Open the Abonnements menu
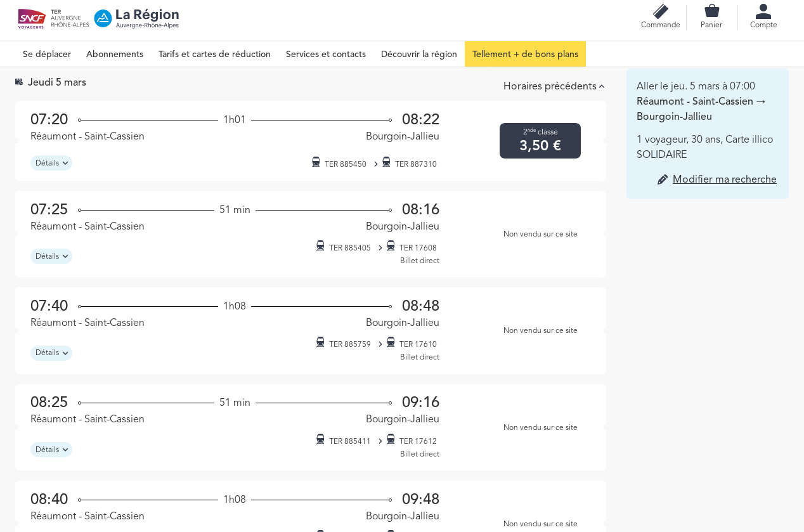The width and height of the screenshot is (804, 532). (x=115, y=54)
